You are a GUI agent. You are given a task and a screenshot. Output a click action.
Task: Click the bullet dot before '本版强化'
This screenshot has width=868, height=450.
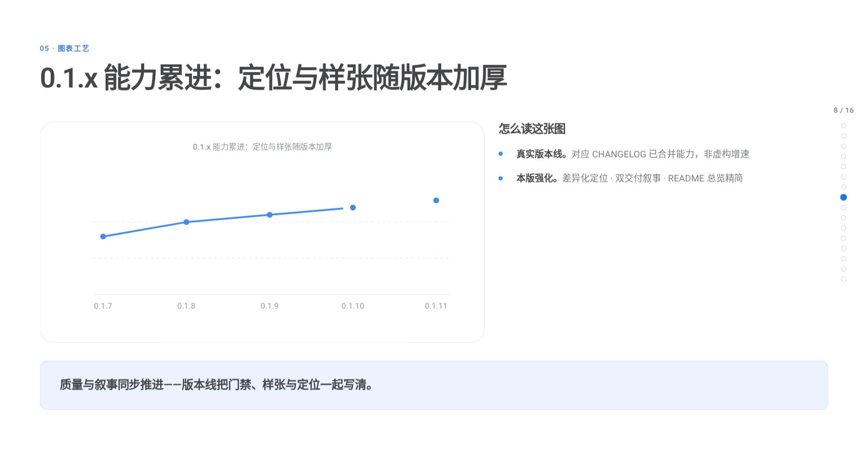[x=501, y=178]
